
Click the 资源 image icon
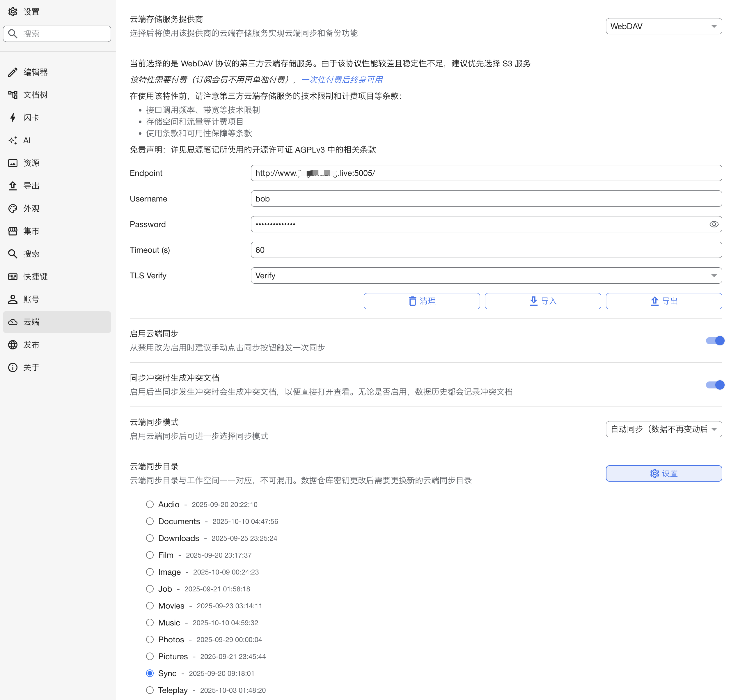coord(13,163)
